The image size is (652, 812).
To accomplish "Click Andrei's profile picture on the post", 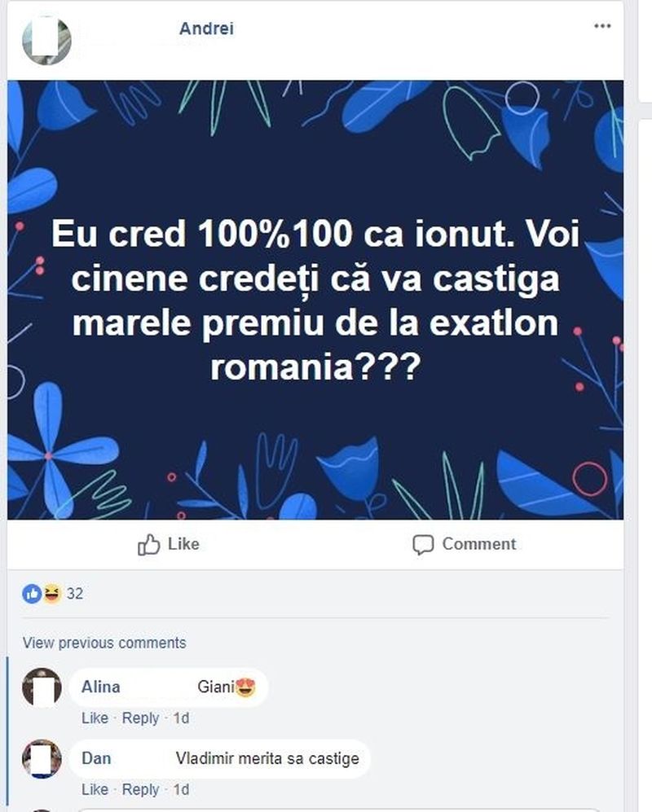I will click(x=46, y=40).
